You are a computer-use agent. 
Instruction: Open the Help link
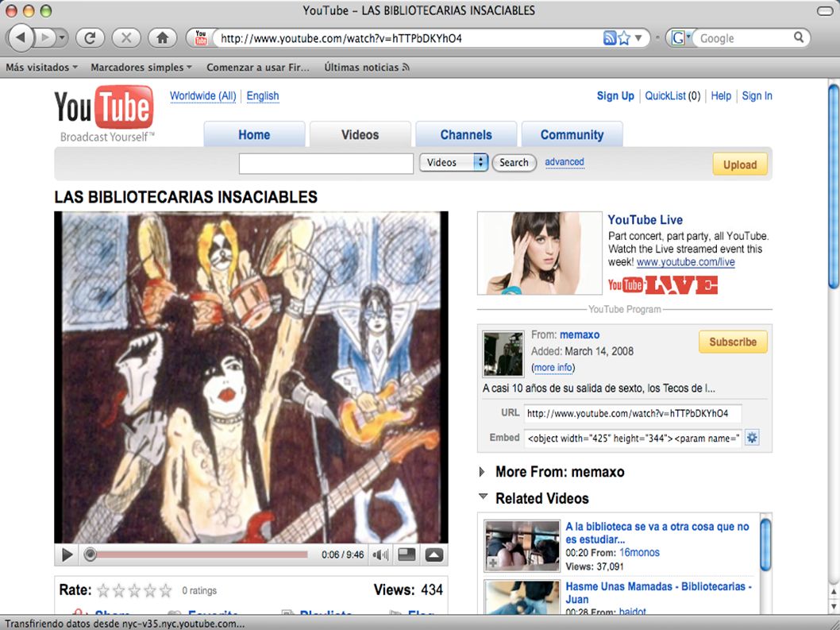tap(721, 96)
